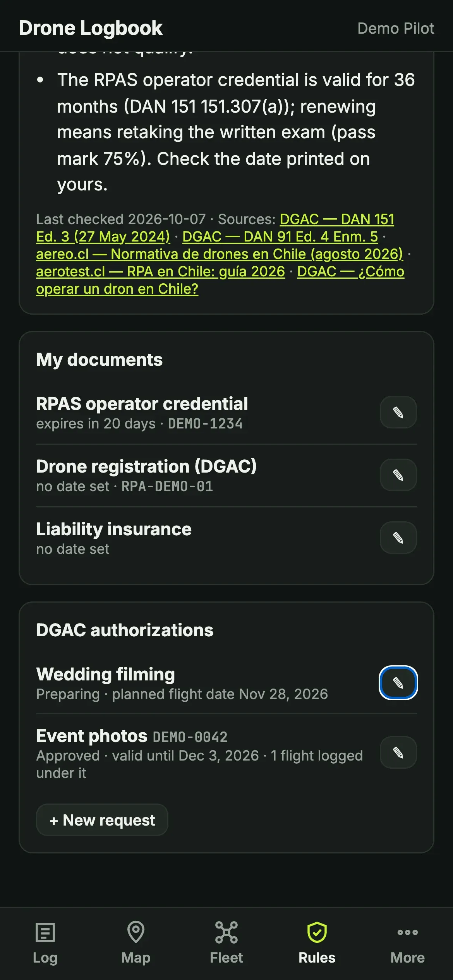Viewport: 453px width, 980px height.
Task: Tap the Demo Pilot profile label
Action: pyautogui.click(x=396, y=28)
